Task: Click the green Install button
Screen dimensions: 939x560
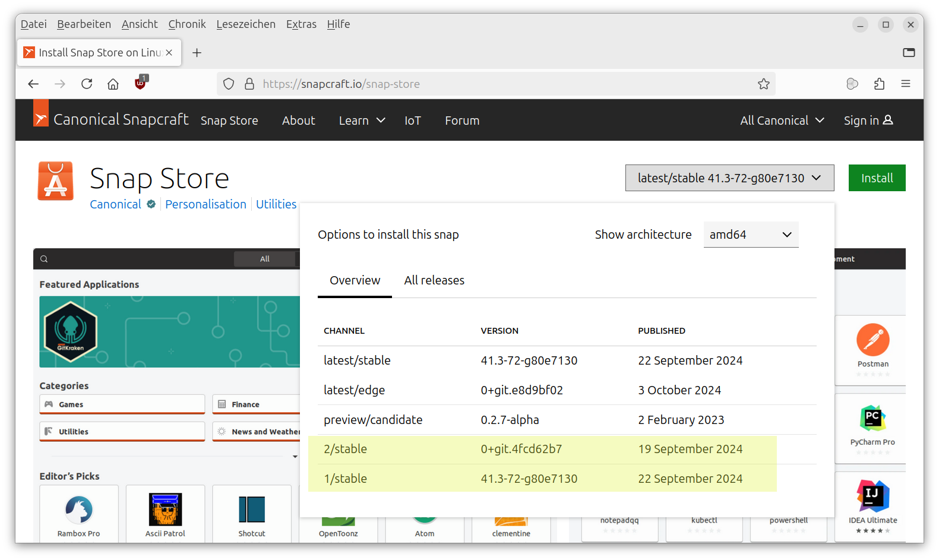Action: pyautogui.click(x=877, y=178)
